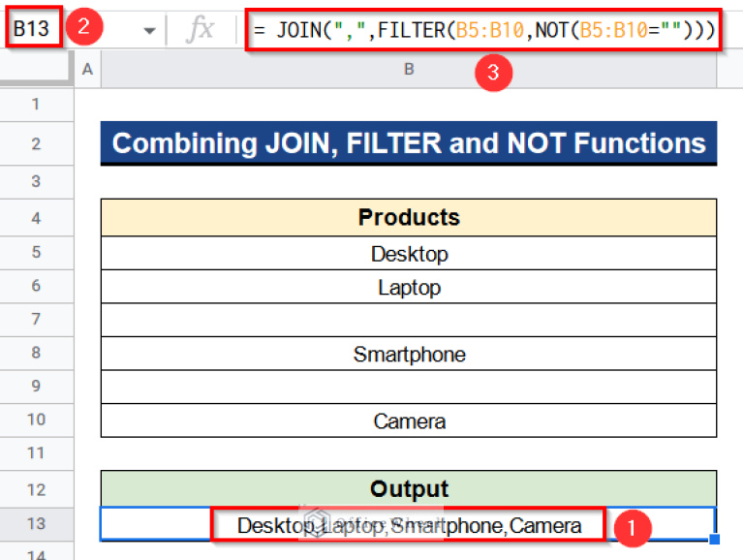This screenshot has height=560, width=743.
Task: Click the blue title banner cell
Action: tap(409, 143)
